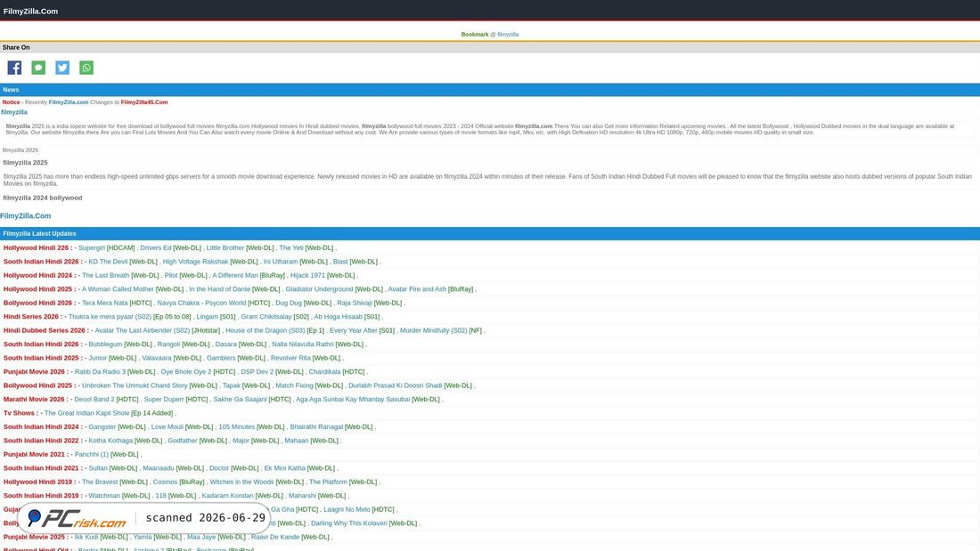Screen dimensions: 980x551
Task: Open Raja Shivaji movie link
Action: [355, 303]
